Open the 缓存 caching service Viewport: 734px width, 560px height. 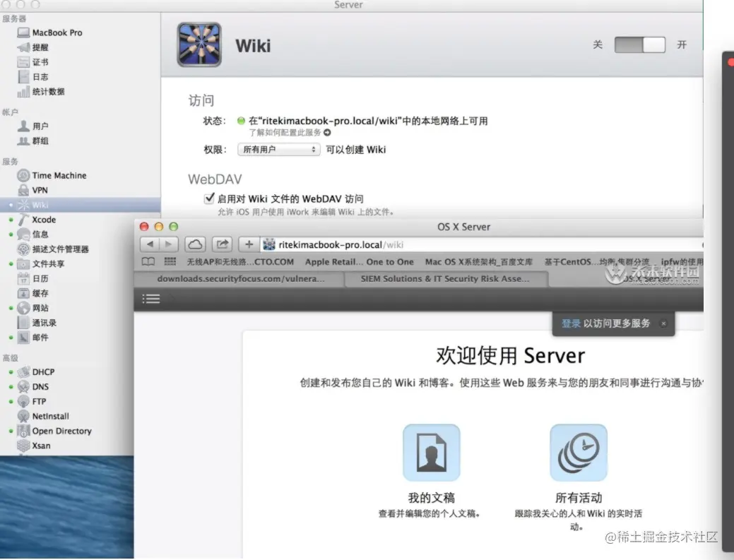32,293
